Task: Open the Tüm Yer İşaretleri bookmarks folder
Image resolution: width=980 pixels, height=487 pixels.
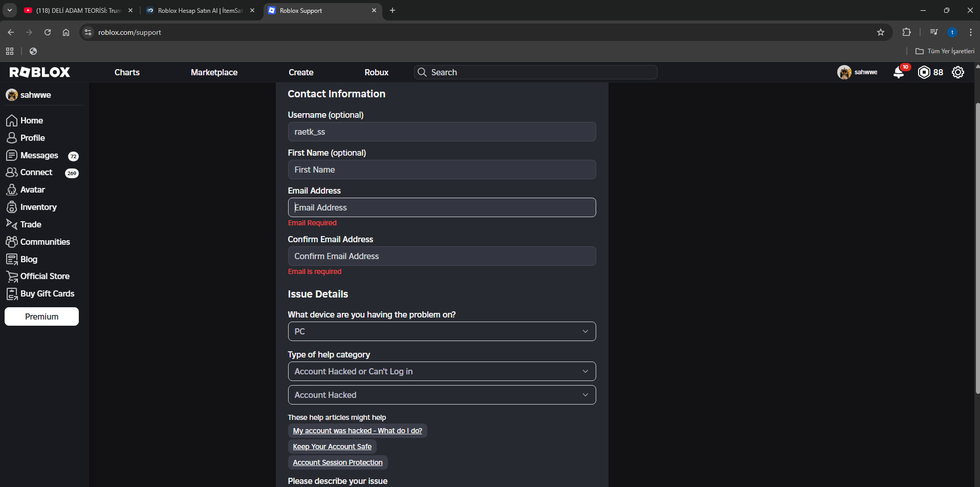Action: click(945, 51)
